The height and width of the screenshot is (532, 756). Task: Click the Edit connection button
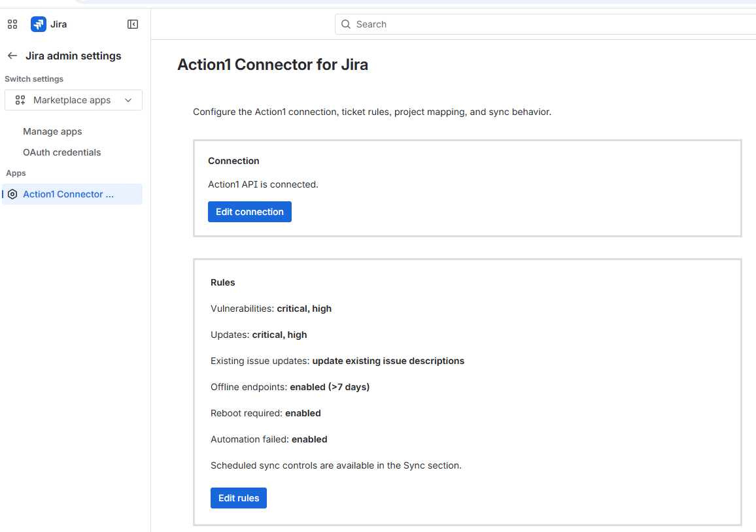pyautogui.click(x=249, y=211)
